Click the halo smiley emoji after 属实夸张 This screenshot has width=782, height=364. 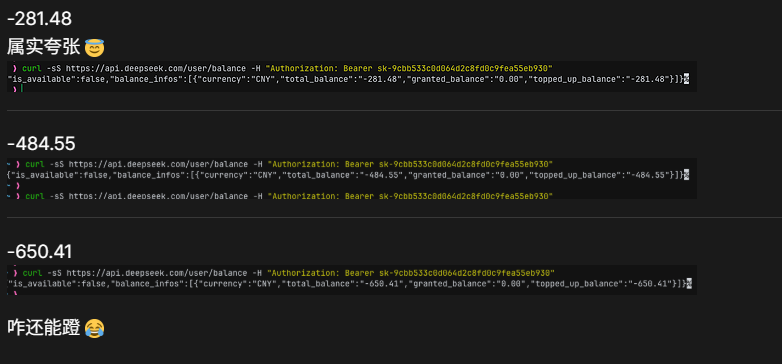pyautogui.click(x=94, y=48)
